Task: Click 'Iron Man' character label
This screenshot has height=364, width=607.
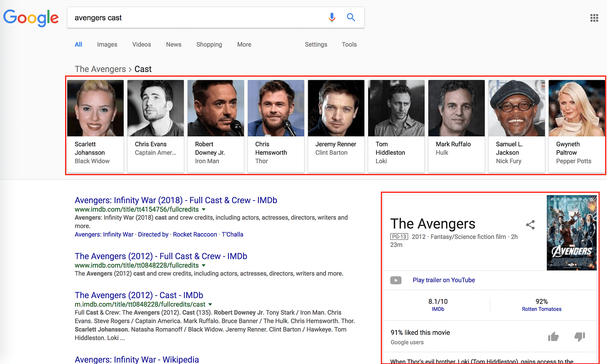Action: pyautogui.click(x=207, y=161)
